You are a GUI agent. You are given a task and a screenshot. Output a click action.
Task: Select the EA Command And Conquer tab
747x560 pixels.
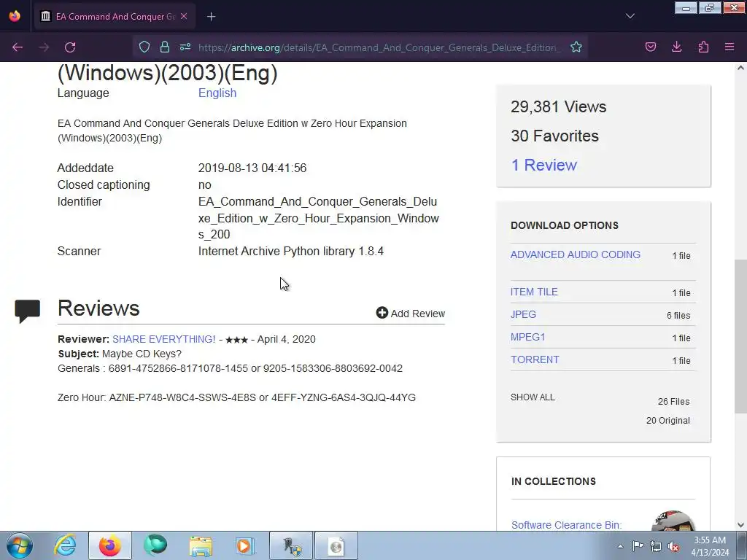click(115, 16)
